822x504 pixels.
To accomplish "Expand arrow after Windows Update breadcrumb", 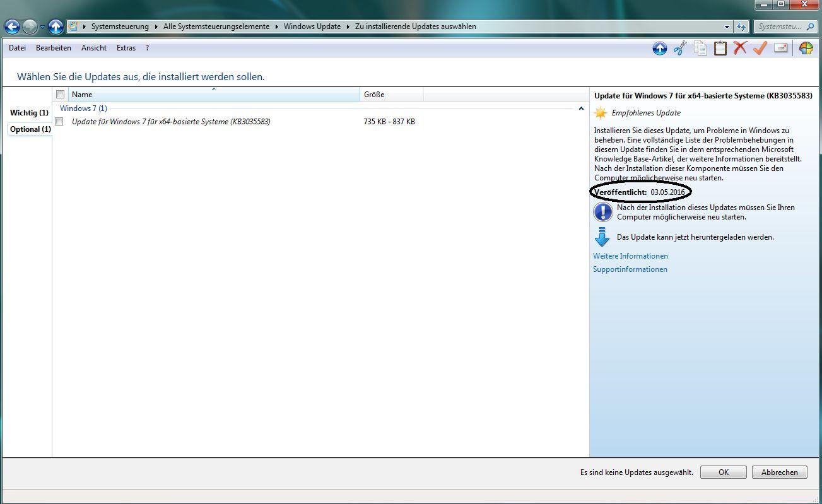I will click(348, 26).
